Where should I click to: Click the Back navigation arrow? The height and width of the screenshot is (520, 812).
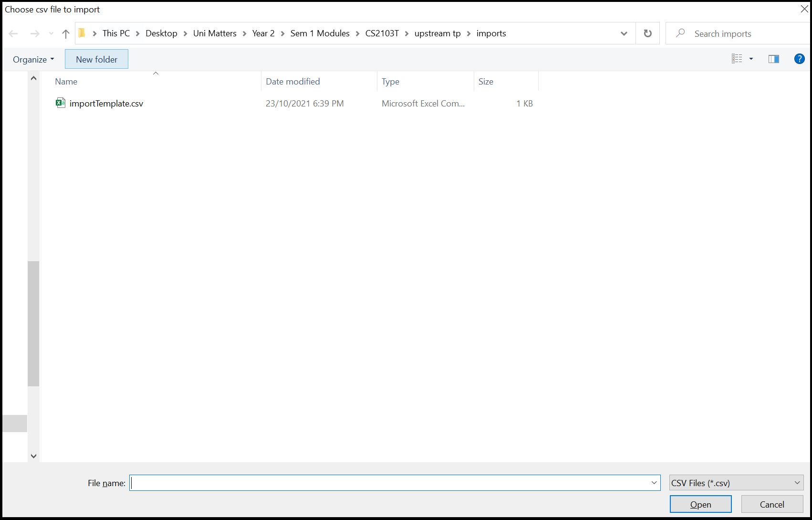pyautogui.click(x=13, y=33)
